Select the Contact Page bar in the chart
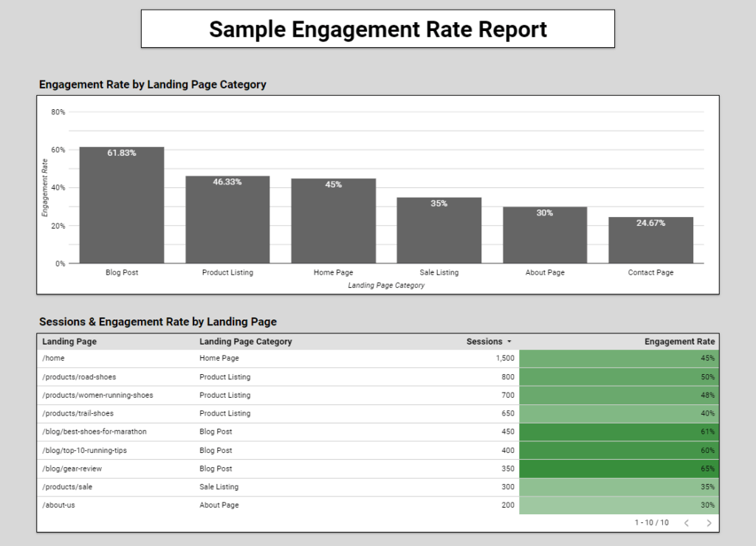 point(650,240)
